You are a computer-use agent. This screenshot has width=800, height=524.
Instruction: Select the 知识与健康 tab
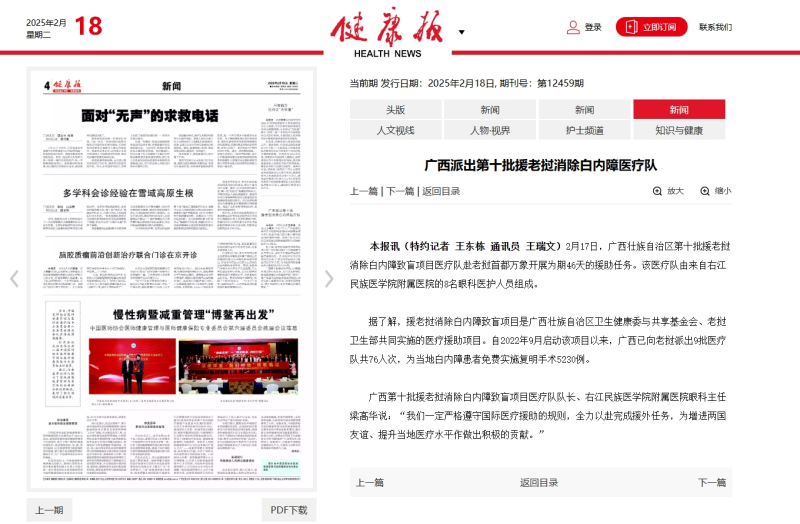point(679,130)
